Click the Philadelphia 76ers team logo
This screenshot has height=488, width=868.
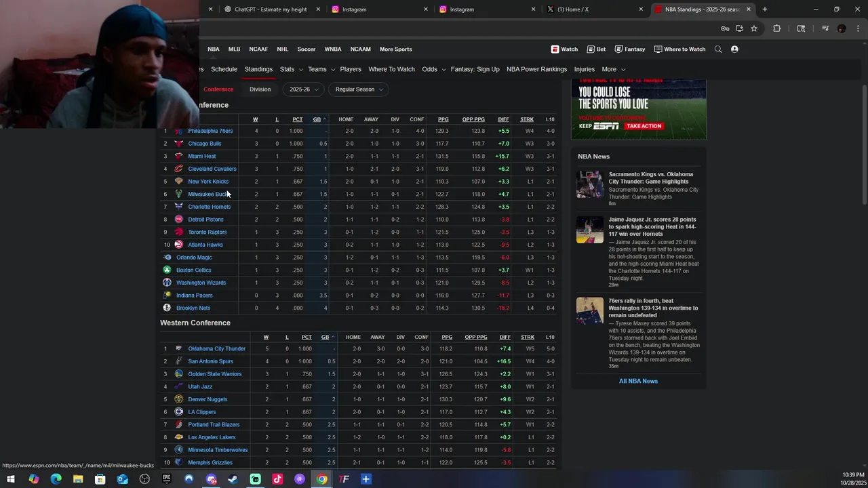(179, 131)
